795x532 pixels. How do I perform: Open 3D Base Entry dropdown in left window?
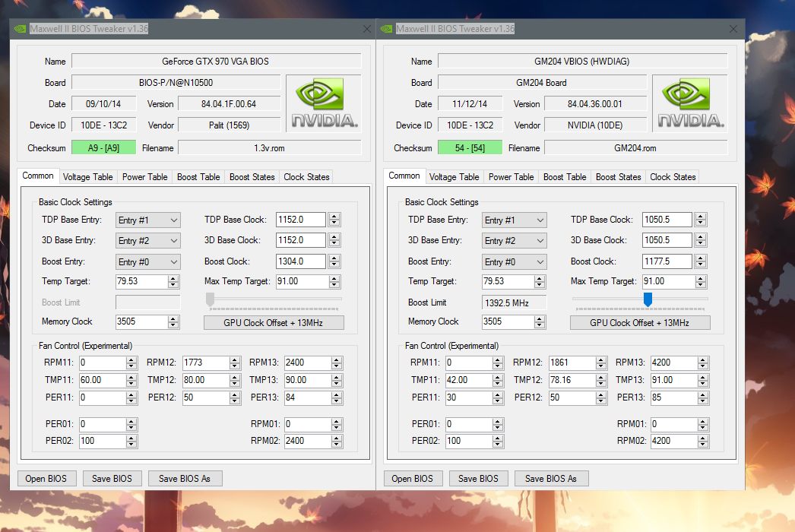tap(147, 241)
